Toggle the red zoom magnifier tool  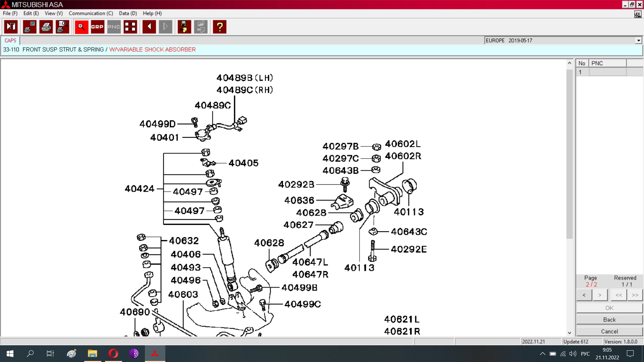[x=81, y=27]
